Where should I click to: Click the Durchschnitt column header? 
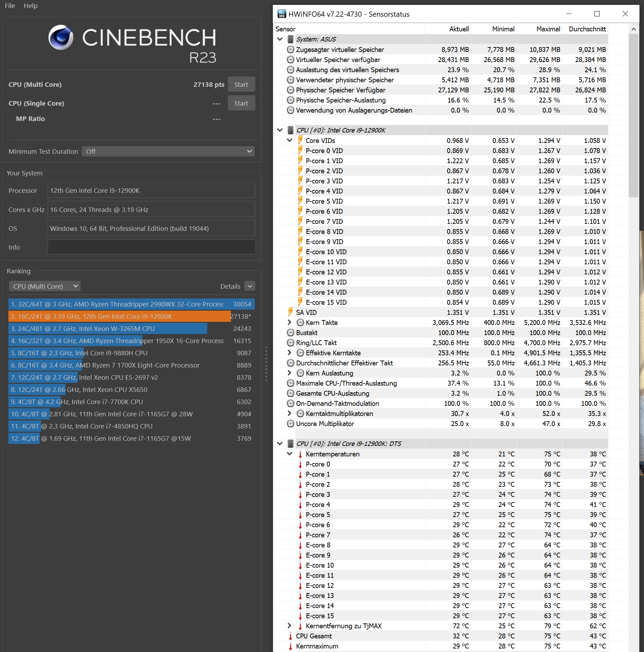(585, 29)
